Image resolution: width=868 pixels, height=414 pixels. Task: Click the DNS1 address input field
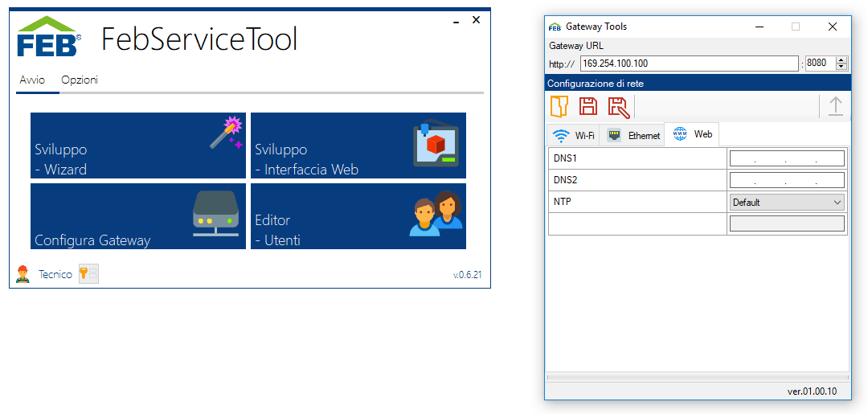coord(787,158)
